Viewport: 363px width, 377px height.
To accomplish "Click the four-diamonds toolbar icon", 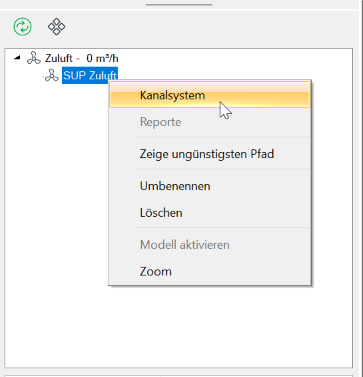I will click(x=56, y=27).
